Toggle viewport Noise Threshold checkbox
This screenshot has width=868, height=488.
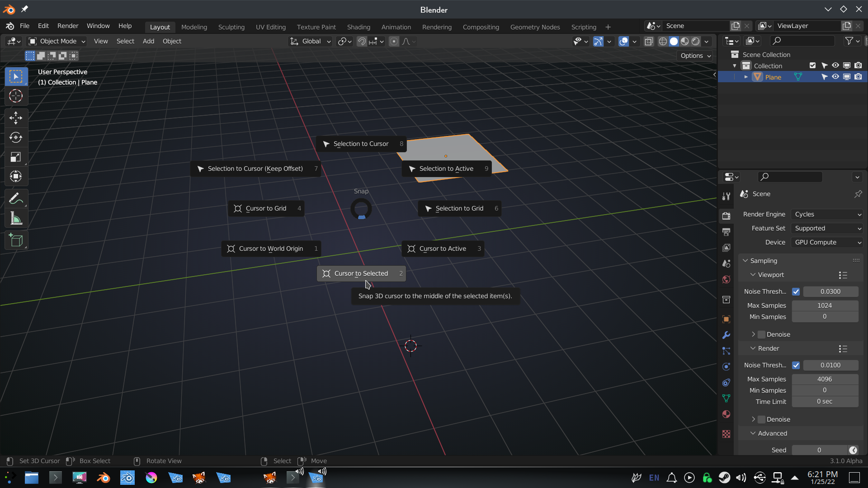pyautogui.click(x=796, y=291)
